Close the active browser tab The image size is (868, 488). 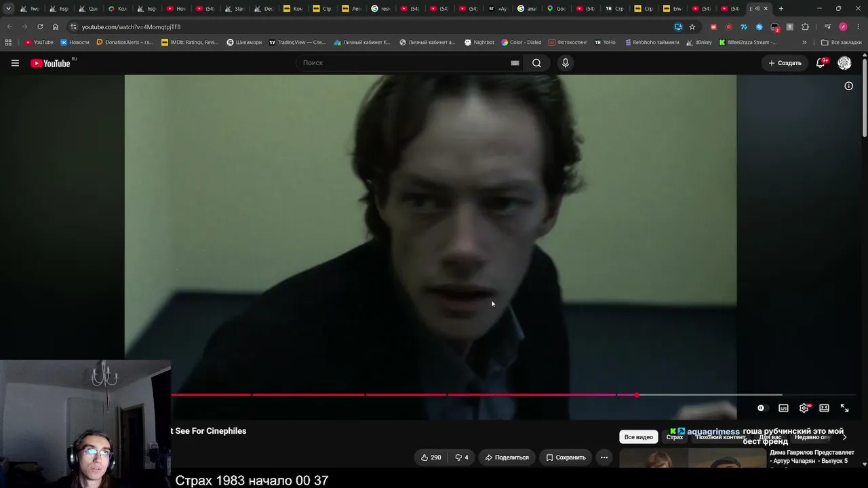click(x=766, y=9)
